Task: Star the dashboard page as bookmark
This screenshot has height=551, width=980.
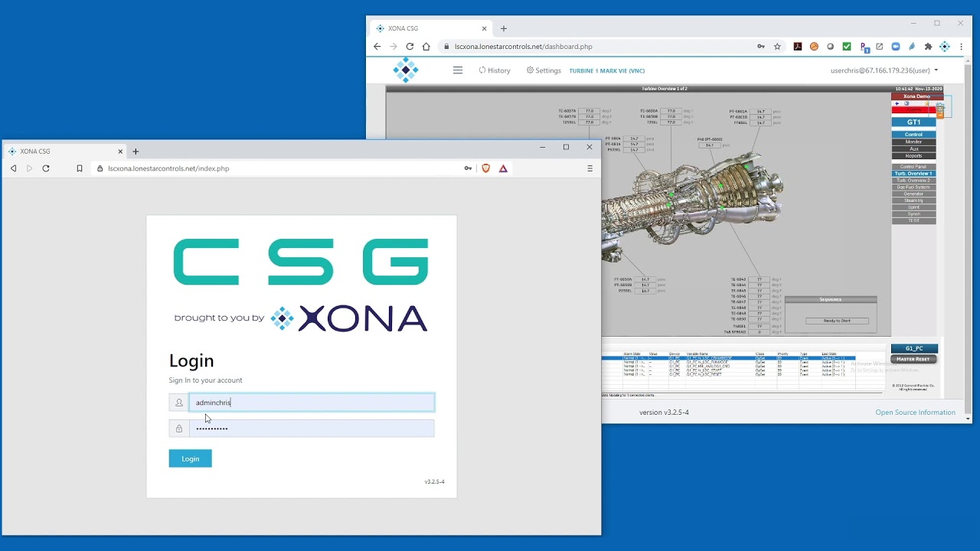Action: 777,47
